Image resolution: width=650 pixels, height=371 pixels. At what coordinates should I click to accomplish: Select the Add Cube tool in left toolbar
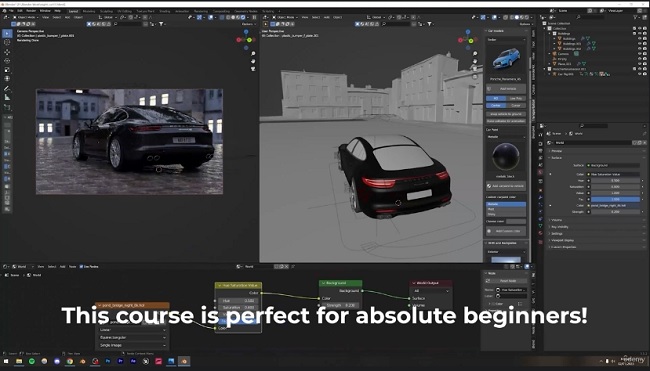point(7,107)
